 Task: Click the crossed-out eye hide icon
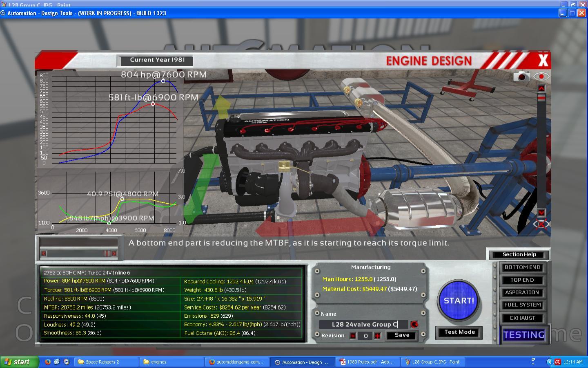click(541, 224)
